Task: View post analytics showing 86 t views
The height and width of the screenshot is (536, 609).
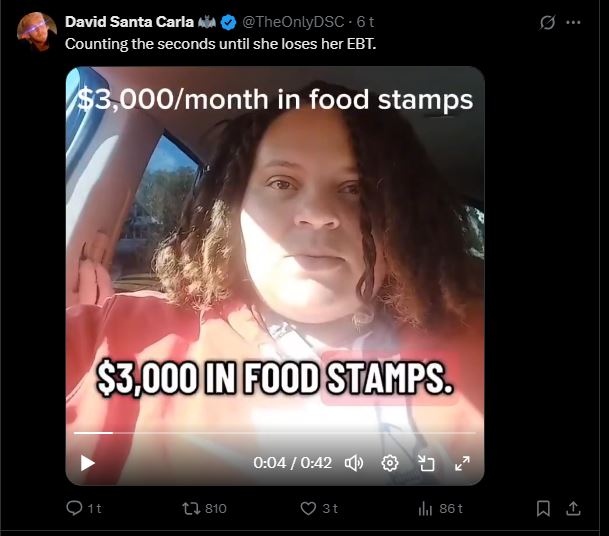Action: point(441,508)
